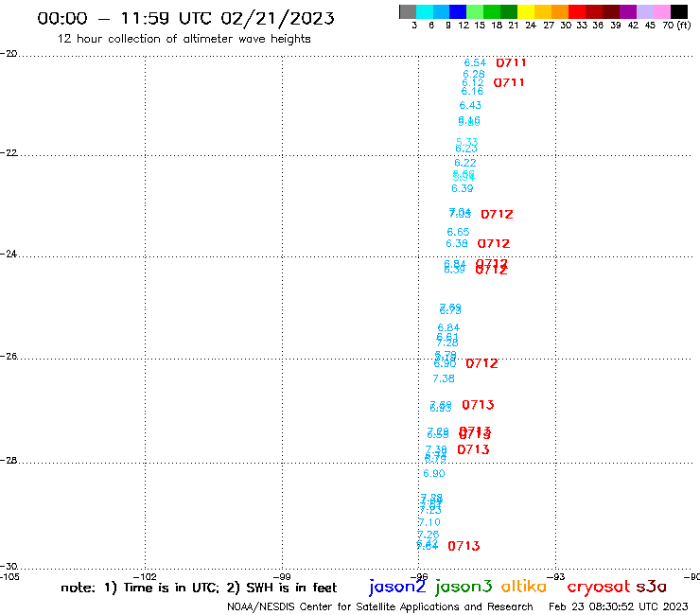Select the latitude label -28
This screenshot has width=700, height=615.
pos(9,461)
